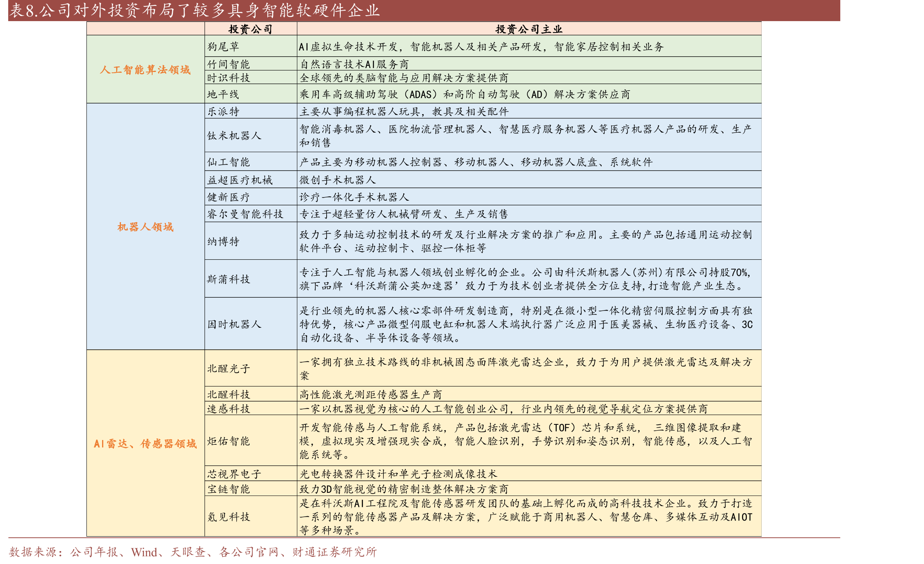The height and width of the screenshot is (564, 924).
Task: Click the 专注于超轻量仿人机械臂研发 description
Action: click(529, 214)
